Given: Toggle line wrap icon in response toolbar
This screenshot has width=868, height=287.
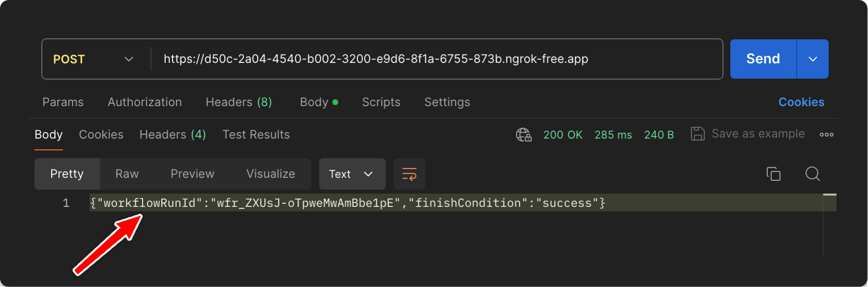Looking at the screenshot, I should tap(409, 174).
